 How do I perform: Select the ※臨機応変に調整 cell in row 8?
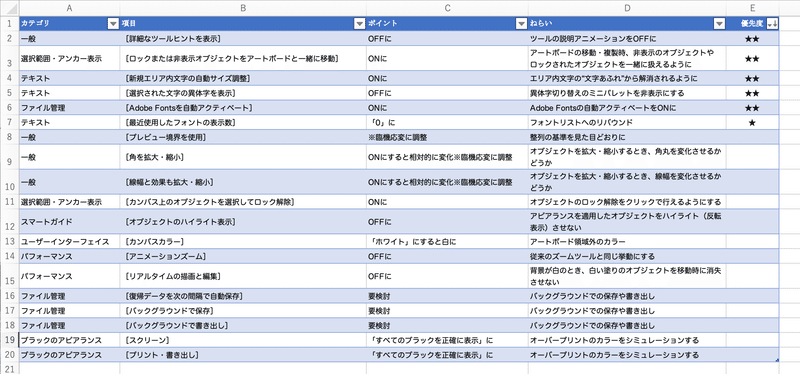[x=447, y=137]
